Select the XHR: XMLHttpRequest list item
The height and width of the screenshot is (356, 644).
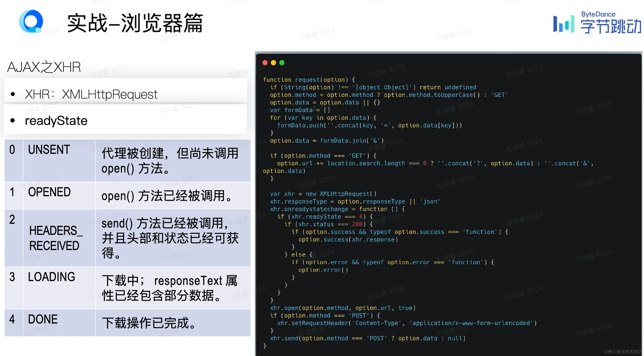91,94
